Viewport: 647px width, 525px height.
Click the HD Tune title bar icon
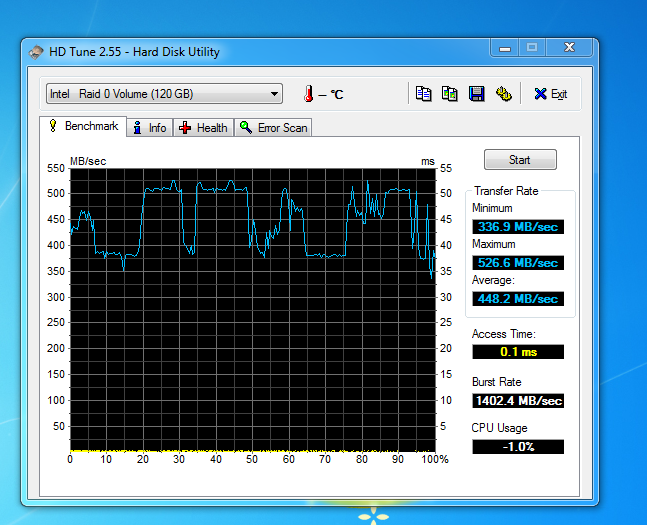[x=36, y=52]
